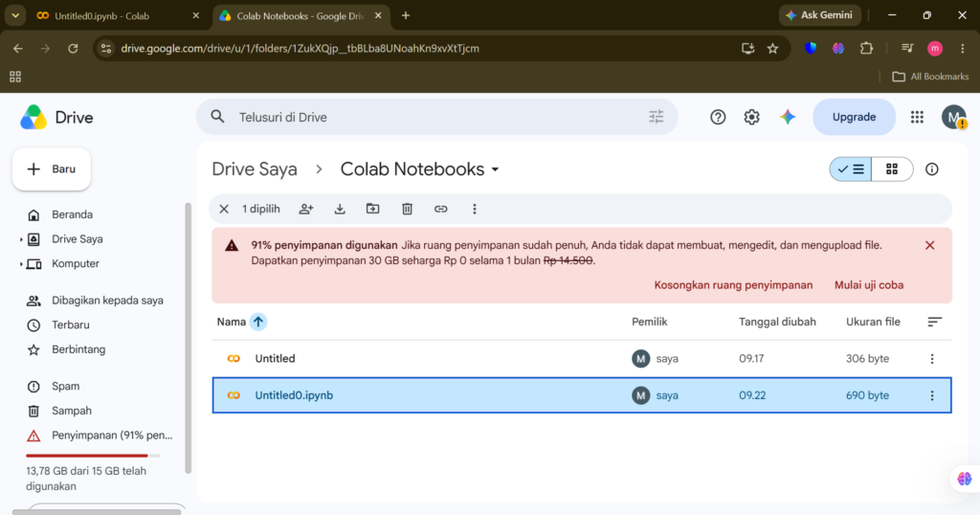Click the sidebar vertical scrollbar

[x=189, y=338]
